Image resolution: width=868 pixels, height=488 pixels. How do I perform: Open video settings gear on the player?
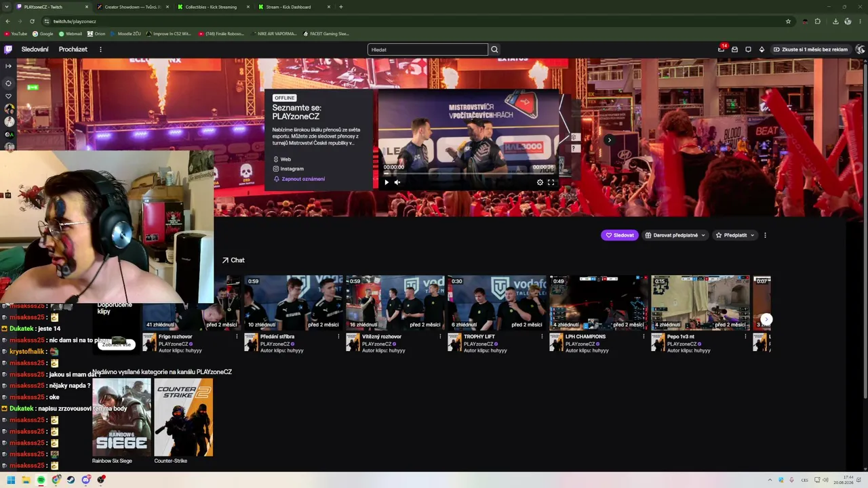click(x=540, y=182)
